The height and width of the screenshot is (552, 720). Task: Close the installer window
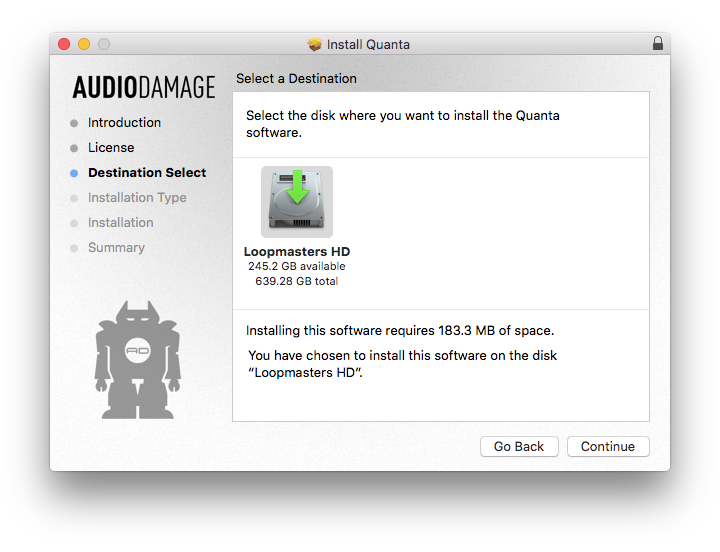[x=64, y=44]
